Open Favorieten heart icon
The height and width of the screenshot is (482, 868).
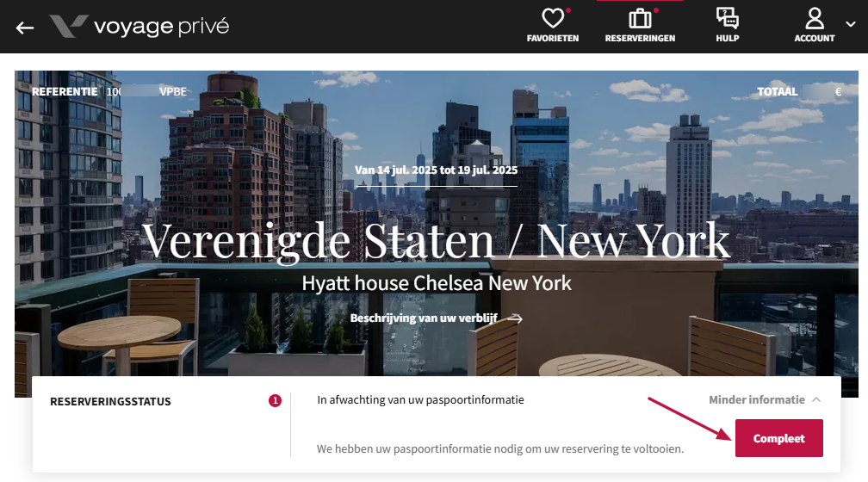pyautogui.click(x=553, y=18)
